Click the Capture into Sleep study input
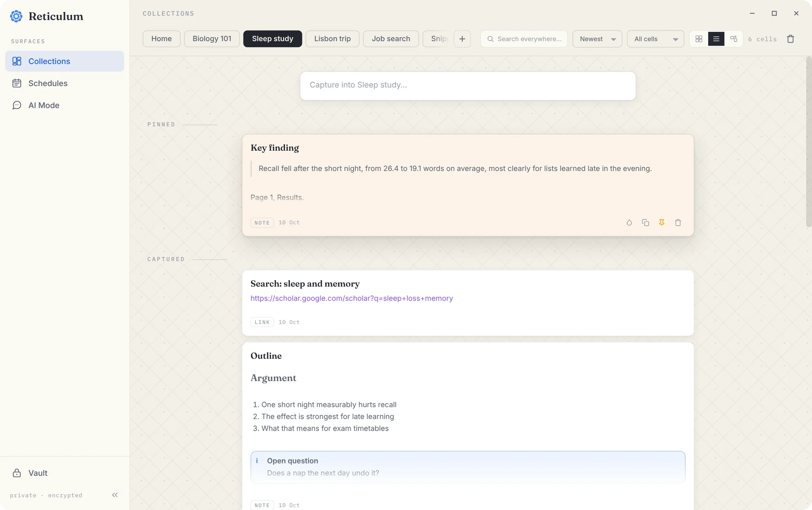Viewport: 812px width, 510px height. pos(468,85)
